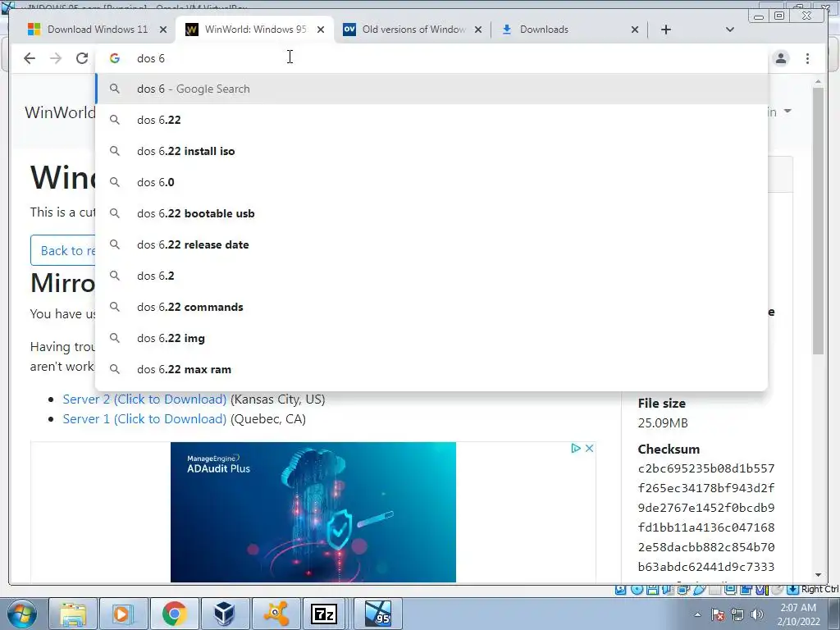Image resolution: width=840 pixels, height=630 pixels.
Task: Go back using the browser back arrow
Action: (x=30, y=58)
